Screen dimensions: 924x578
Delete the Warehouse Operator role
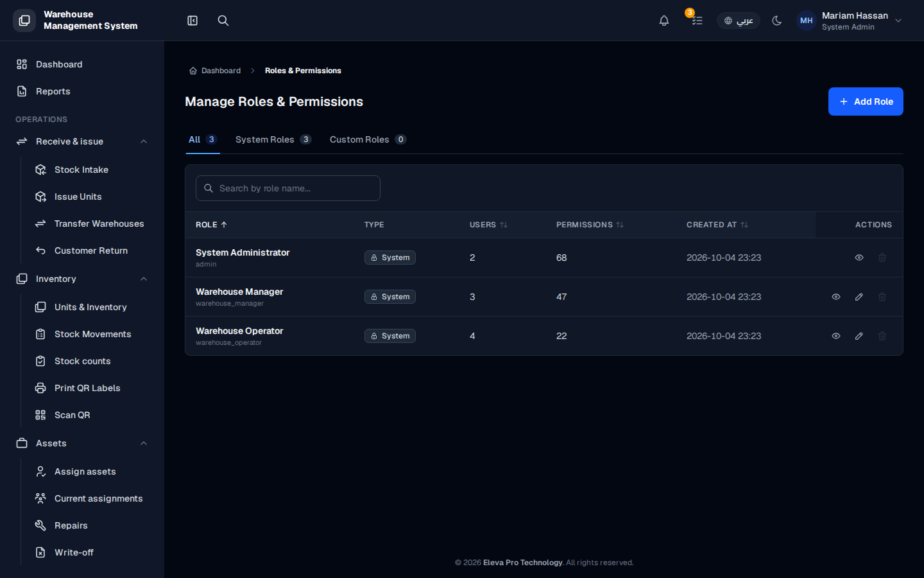(x=882, y=336)
